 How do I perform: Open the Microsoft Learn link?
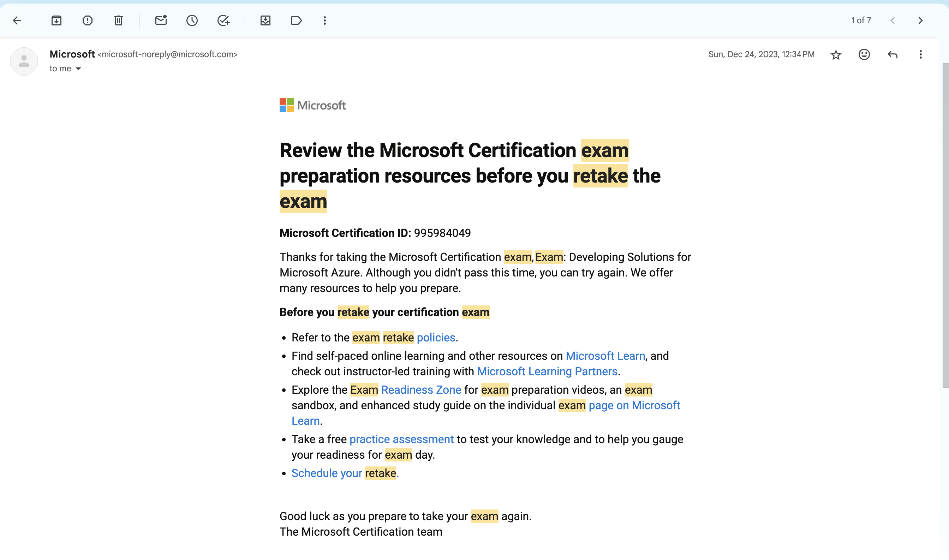pos(605,356)
